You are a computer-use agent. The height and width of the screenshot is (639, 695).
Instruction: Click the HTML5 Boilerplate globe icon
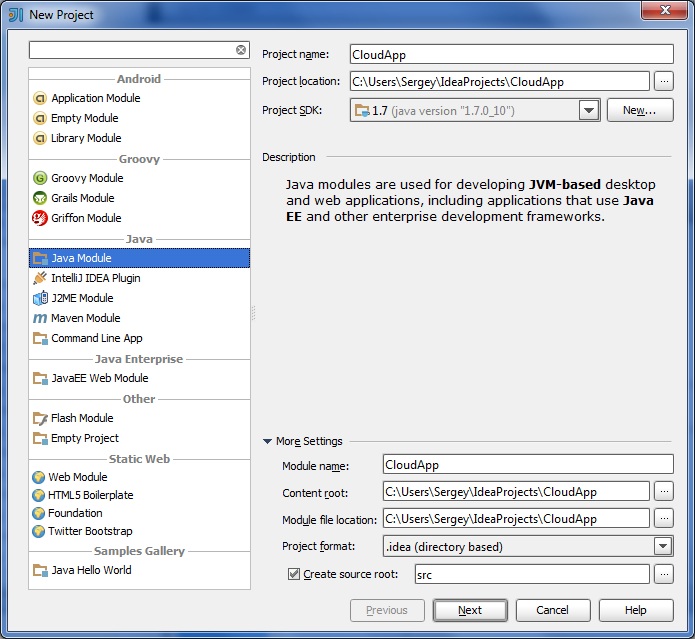[x=39, y=495]
